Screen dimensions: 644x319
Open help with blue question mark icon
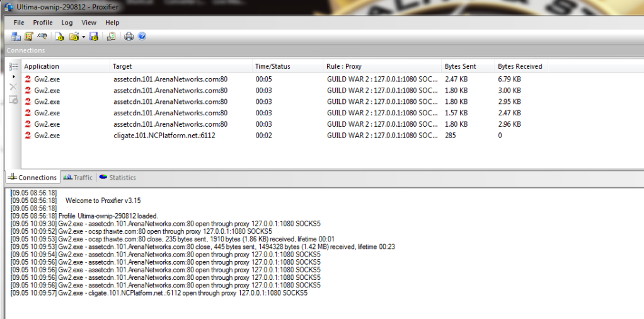142,37
